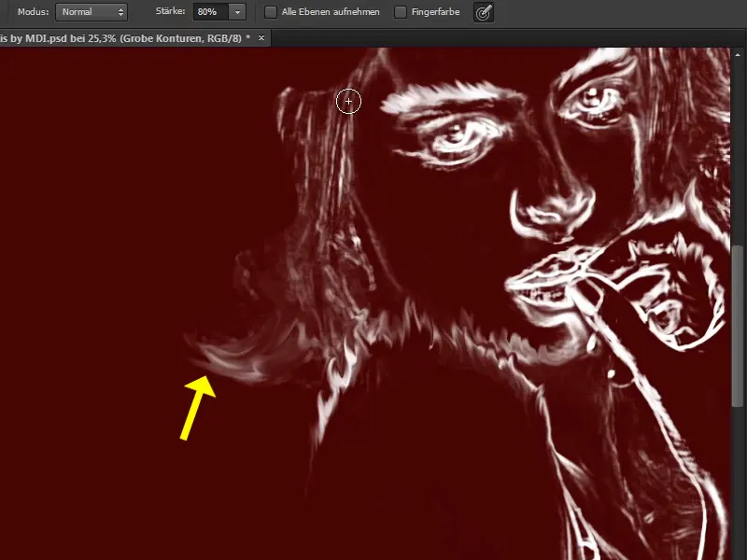This screenshot has width=747, height=560.
Task: Enable the Alle Ebenen aufnehmen checkbox
Action: [x=271, y=12]
